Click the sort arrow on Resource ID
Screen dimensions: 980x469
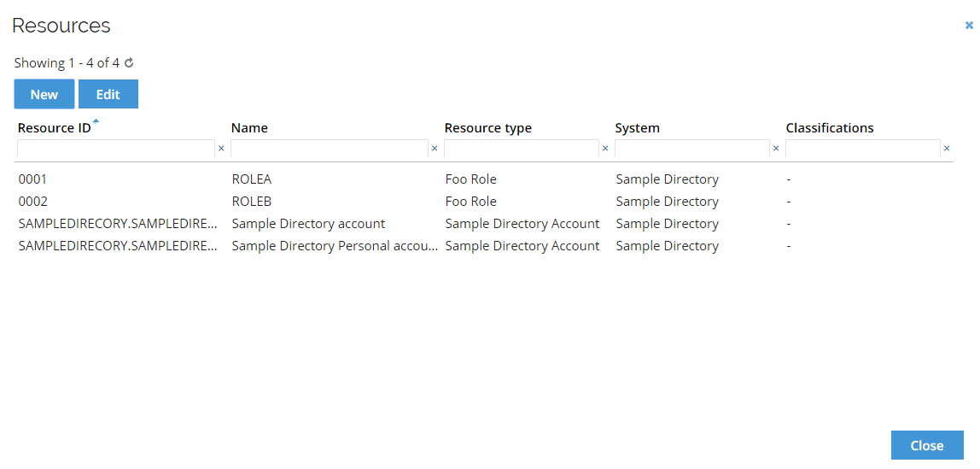(96, 120)
